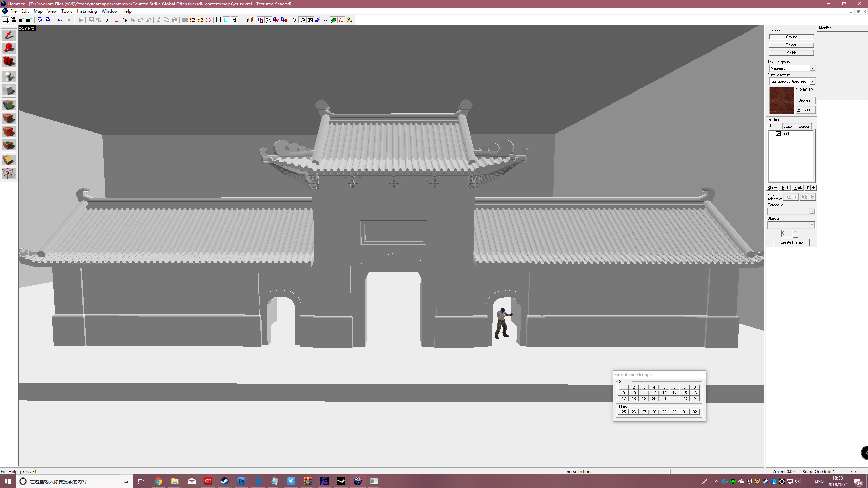Activate the Camera tool
The width and height of the screenshot is (868, 488).
tap(9, 62)
